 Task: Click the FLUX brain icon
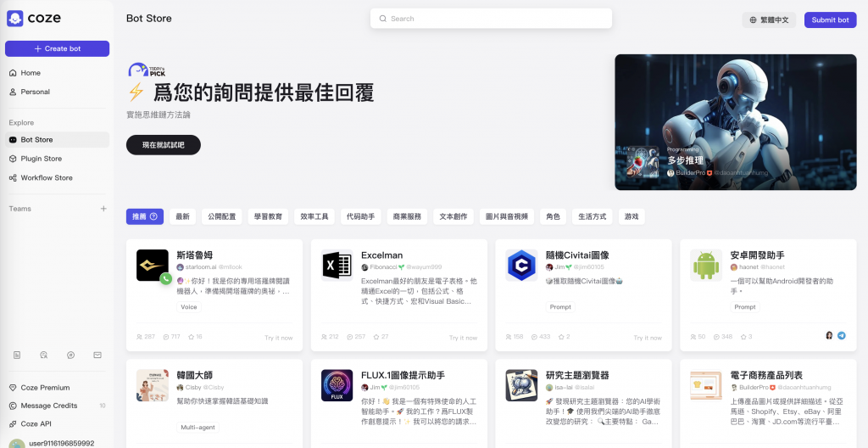click(337, 385)
